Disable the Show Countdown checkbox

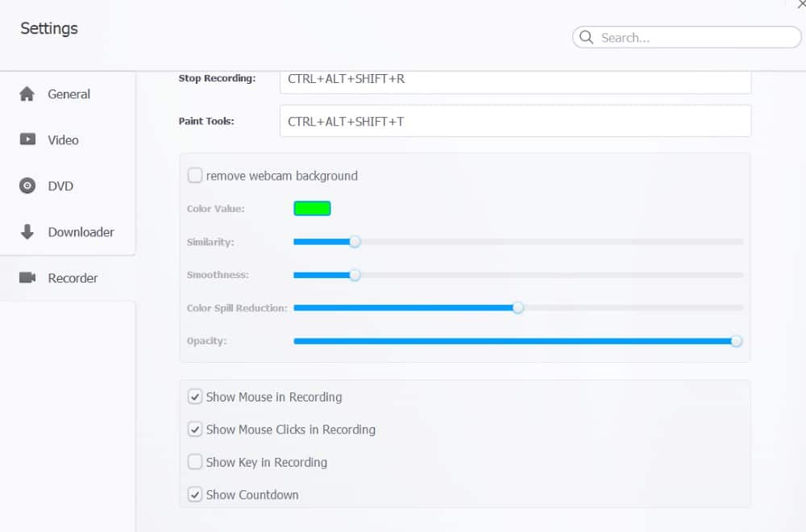195,495
